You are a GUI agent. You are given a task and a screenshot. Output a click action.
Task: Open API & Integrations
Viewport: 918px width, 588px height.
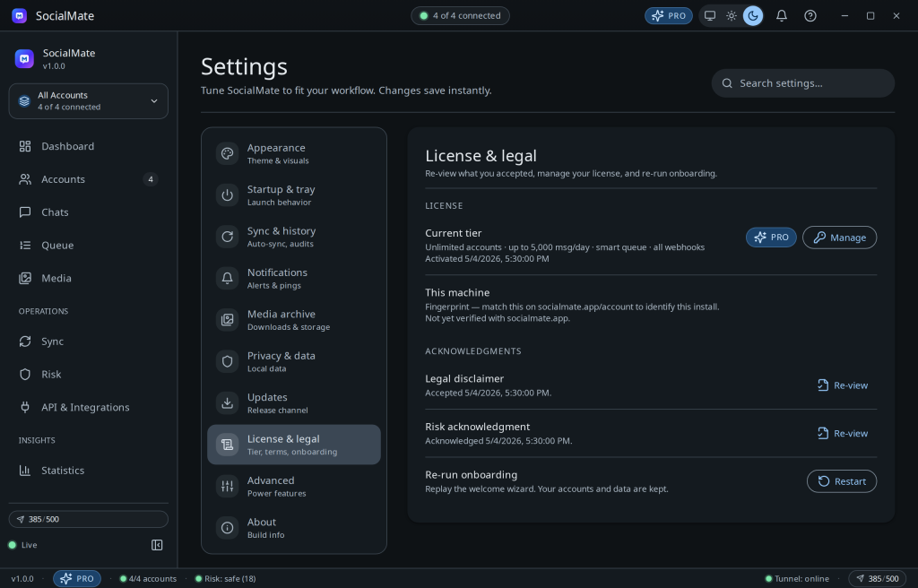pos(89,407)
